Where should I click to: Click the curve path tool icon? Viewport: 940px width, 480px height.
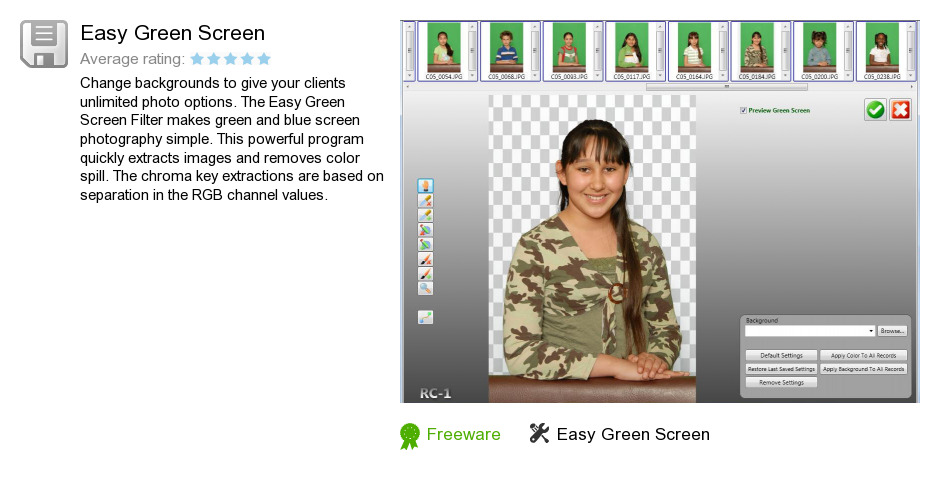[425, 317]
